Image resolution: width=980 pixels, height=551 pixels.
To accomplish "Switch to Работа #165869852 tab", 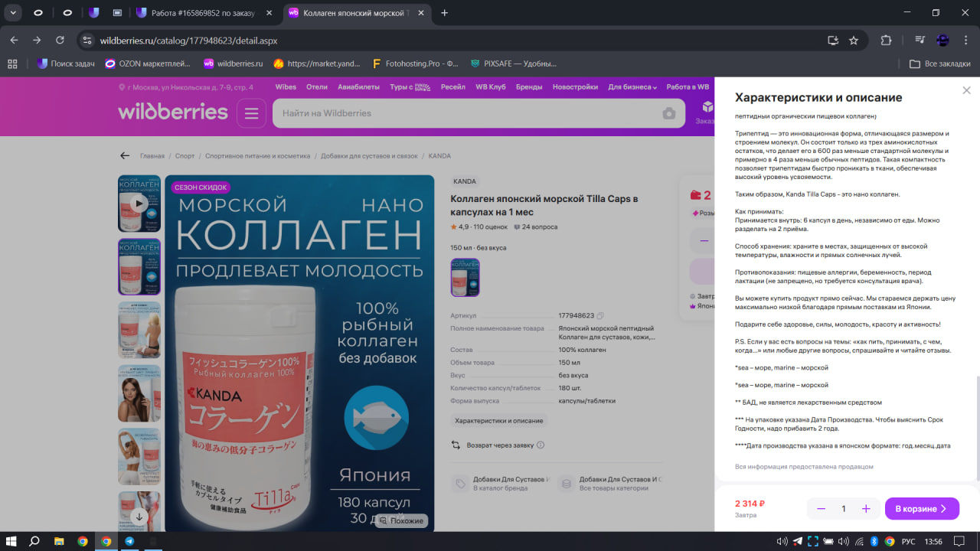I will [204, 13].
